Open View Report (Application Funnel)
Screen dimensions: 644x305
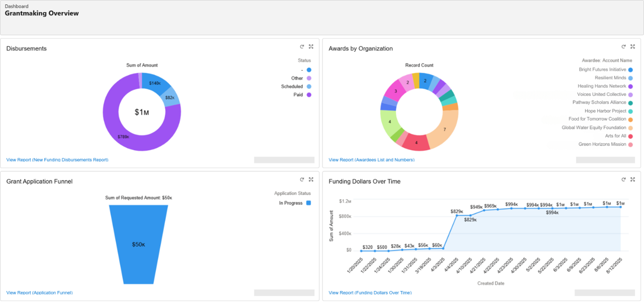39,292
